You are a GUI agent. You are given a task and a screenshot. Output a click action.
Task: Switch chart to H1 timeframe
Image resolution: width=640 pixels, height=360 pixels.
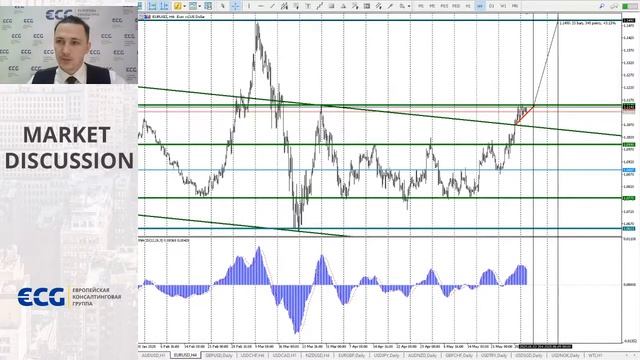pos(468,6)
